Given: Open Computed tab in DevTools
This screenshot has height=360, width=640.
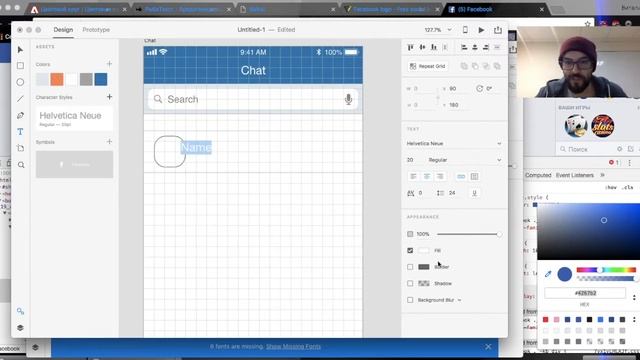Looking at the screenshot, I should (538, 175).
